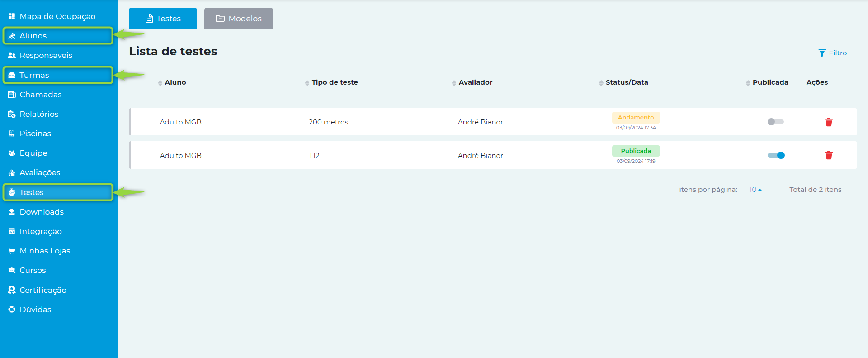Click the Dúvidas lifebuoy icon
The image size is (868, 358).
point(12,310)
